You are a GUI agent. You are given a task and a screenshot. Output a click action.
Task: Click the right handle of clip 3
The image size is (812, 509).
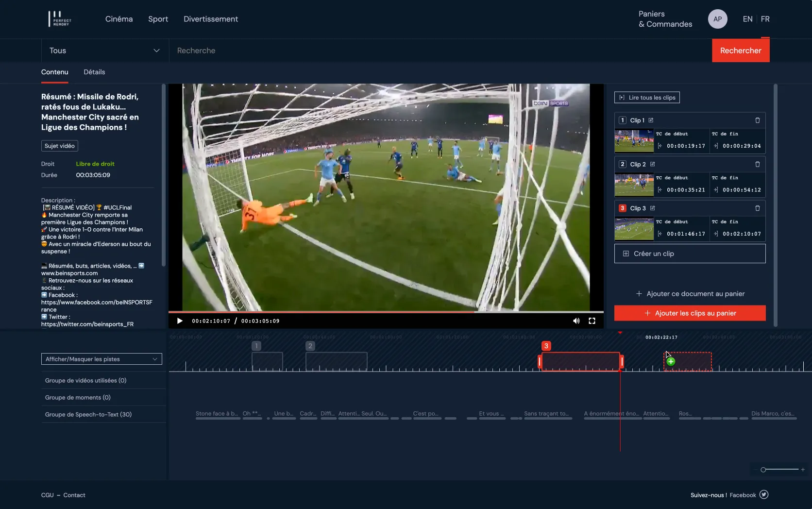[x=622, y=361]
